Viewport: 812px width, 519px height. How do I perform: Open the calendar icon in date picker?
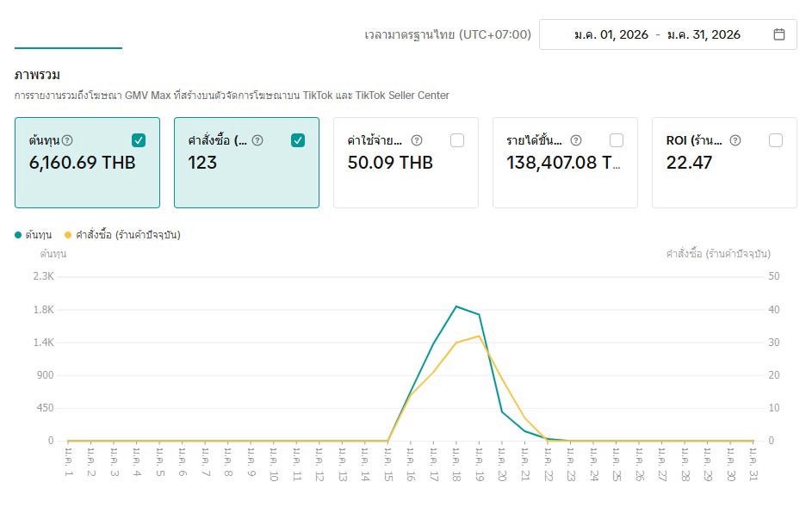pyautogui.click(x=778, y=34)
